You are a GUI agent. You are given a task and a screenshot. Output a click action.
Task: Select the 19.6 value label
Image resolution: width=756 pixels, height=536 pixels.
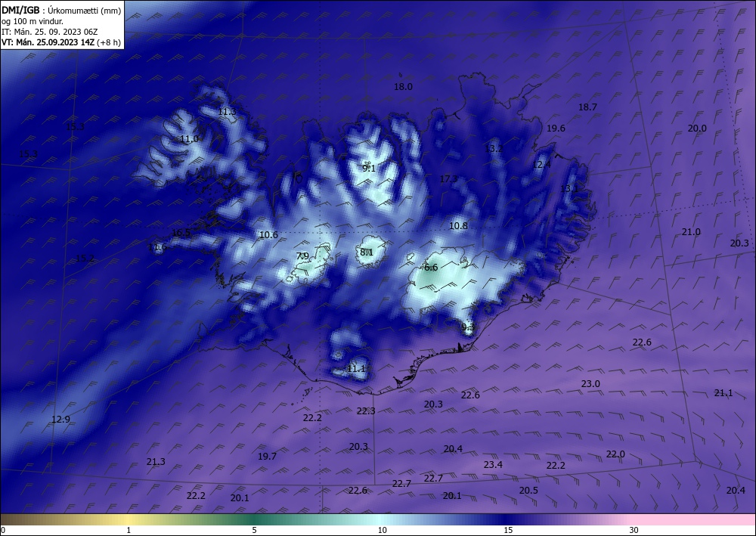(x=556, y=129)
